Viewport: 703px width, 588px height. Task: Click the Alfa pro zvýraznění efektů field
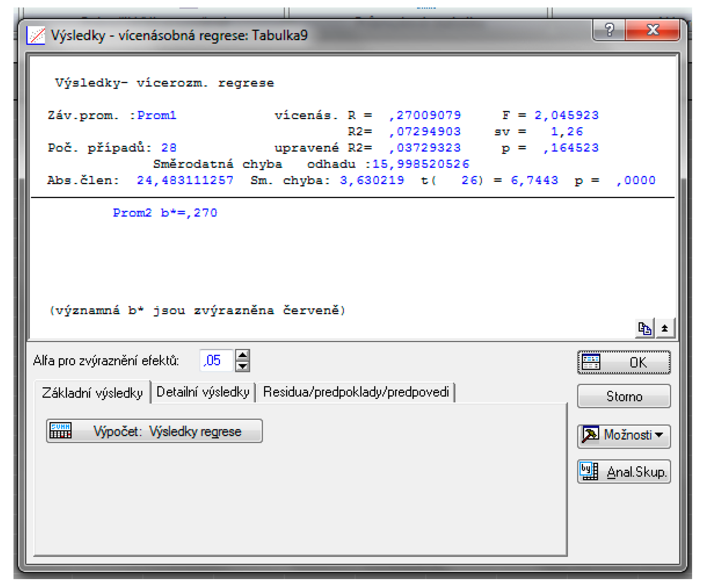pyautogui.click(x=216, y=361)
